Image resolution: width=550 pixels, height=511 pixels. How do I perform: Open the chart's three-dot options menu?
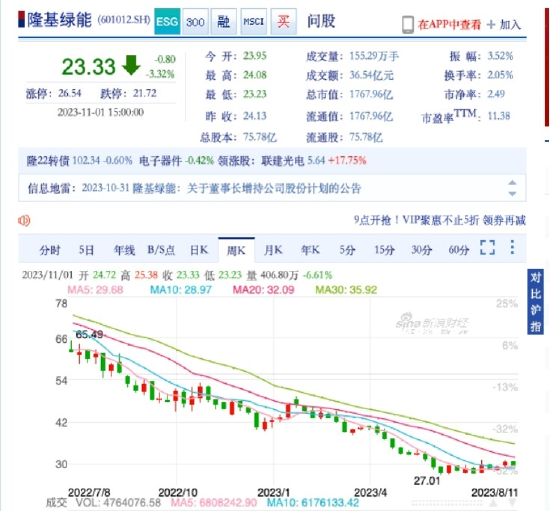pyautogui.click(x=512, y=247)
